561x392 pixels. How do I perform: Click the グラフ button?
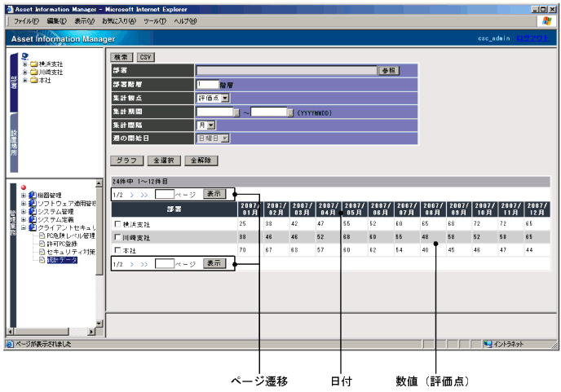click(125, 161)
